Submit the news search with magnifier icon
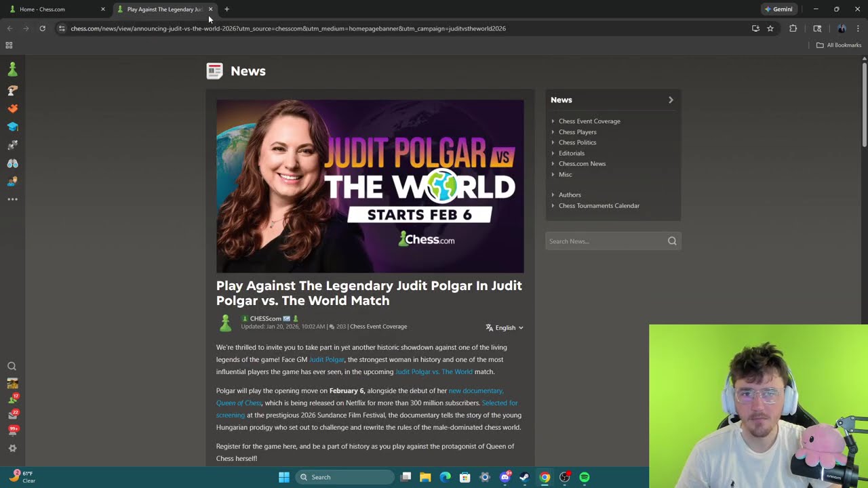 672,241
